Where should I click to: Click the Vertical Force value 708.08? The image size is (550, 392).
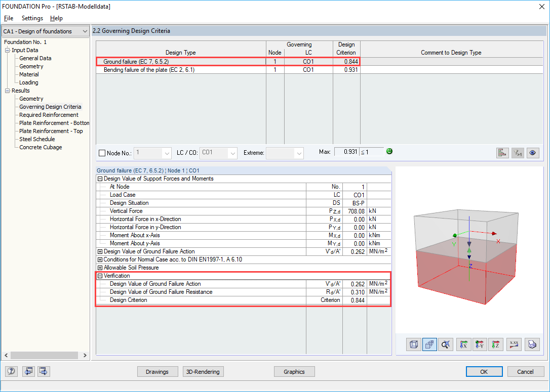pos(355,211)
